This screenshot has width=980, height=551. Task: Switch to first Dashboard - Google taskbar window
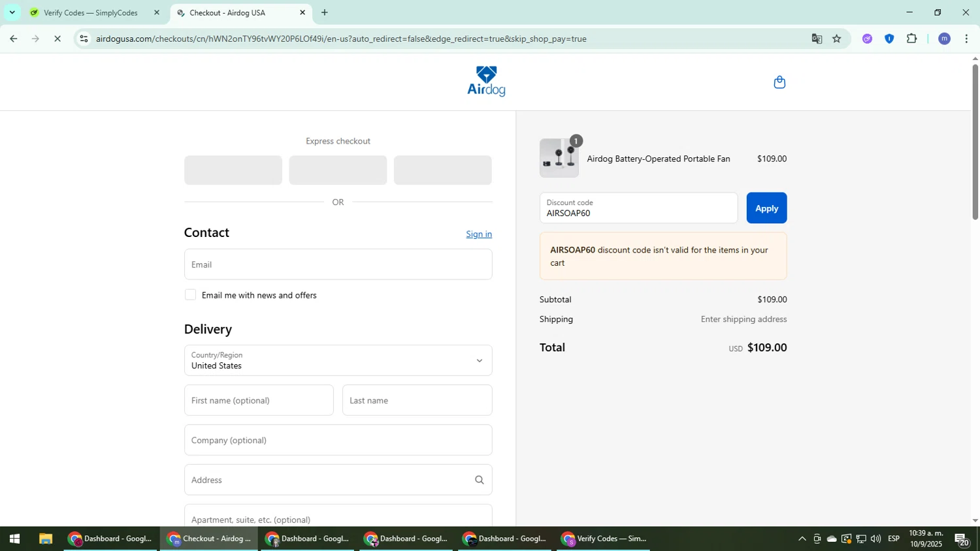(x=111, y=539)
